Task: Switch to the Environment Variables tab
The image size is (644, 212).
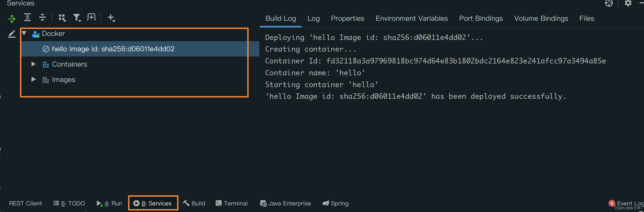Action: (412, 18)
